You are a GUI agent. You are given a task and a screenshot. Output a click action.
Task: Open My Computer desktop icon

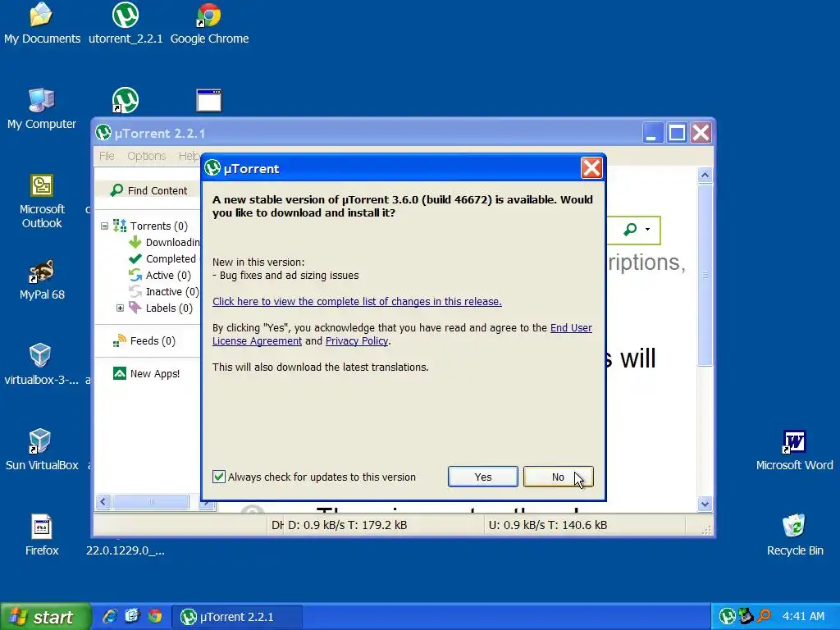point(42,109)
